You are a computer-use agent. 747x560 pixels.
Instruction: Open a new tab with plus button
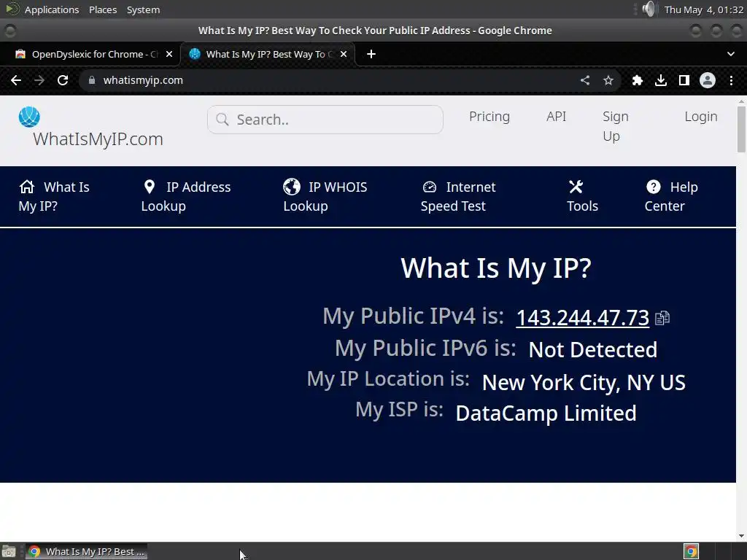pyautogui.click(x=371, y=54)
